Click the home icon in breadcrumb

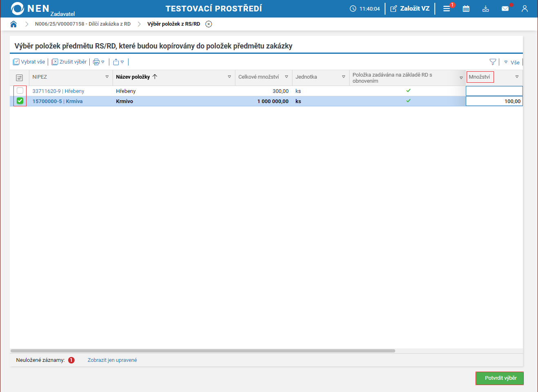coord(13,24)
